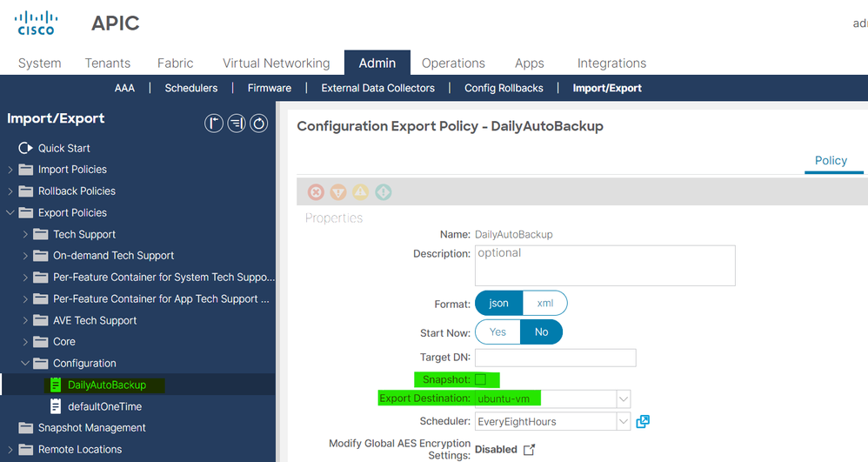868x462 pixels.
Task: Expand On-demand Tech Support node
Action: [25, 256]
